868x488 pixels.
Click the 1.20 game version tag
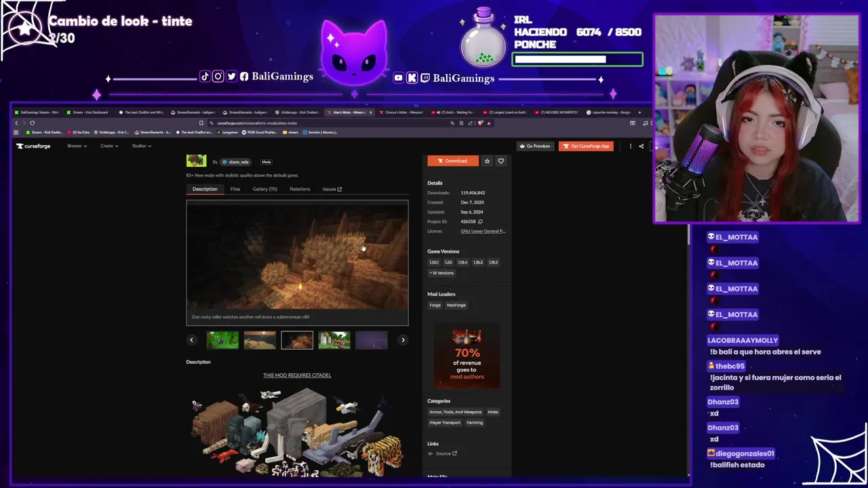pos(448,262)
